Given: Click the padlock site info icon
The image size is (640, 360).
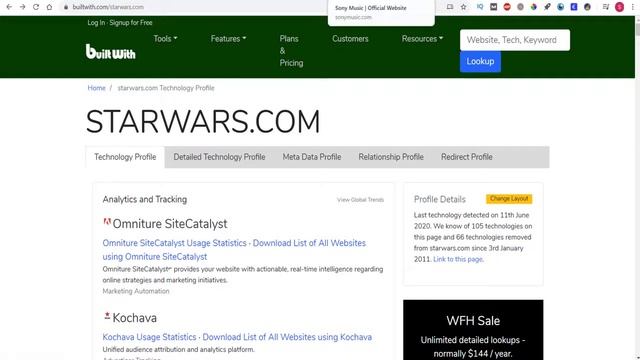Looking at the screenshot, I should click(x=66, y=7).
